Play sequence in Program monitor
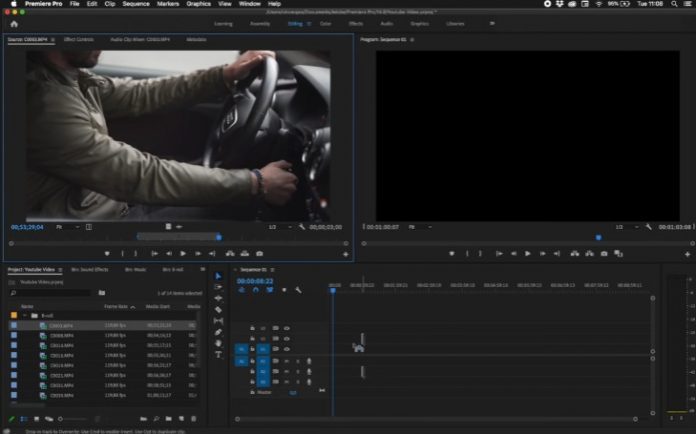 pyautogui.click(x=528, y=253)
